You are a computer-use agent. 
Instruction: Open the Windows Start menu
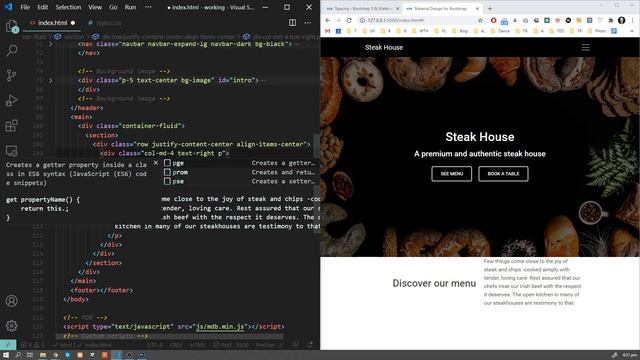point(6,355)
